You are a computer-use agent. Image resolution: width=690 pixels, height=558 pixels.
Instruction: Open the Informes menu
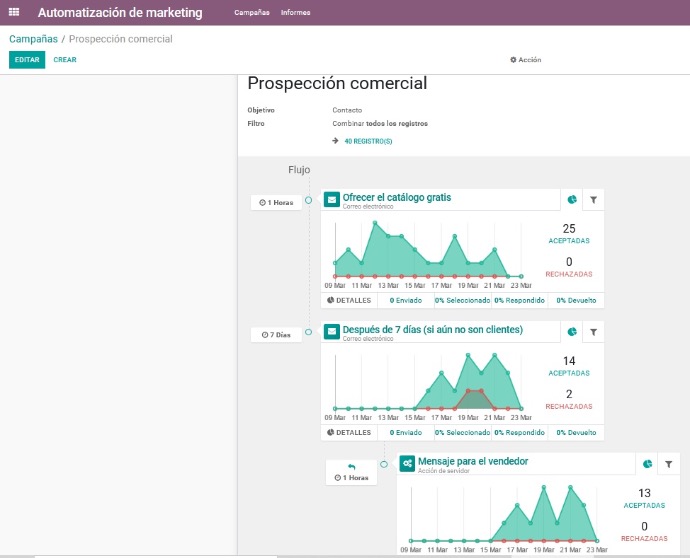pyautogui.click(x=295, y=12)
